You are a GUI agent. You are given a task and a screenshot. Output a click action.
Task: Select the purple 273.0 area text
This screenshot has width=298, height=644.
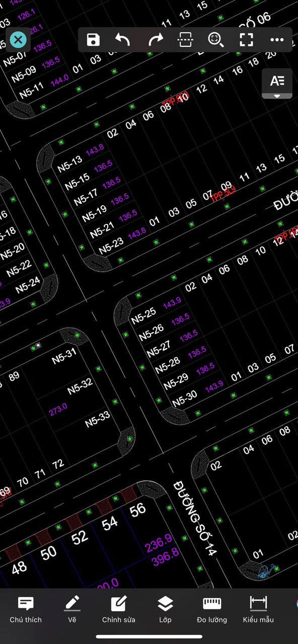58,410
